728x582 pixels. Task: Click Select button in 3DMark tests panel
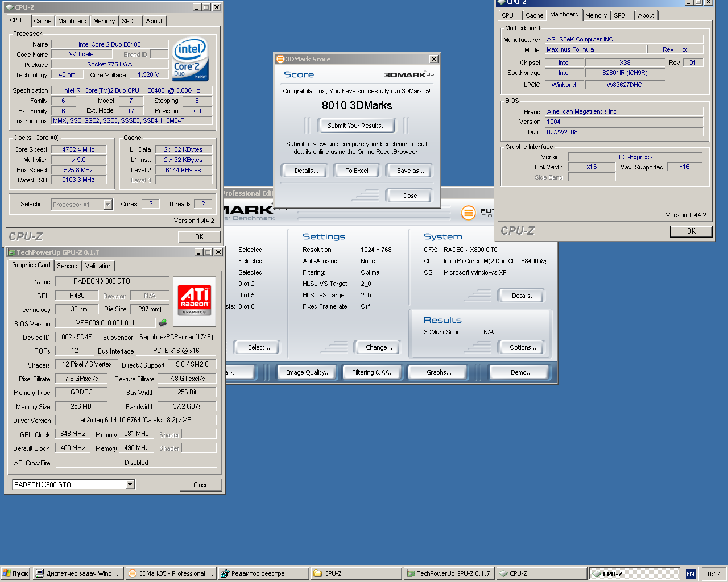coord(259,347)
